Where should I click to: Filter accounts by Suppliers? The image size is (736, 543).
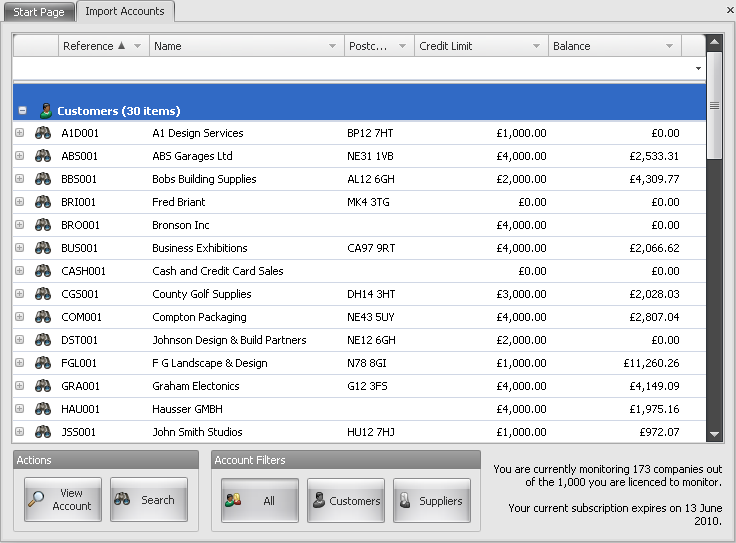(x=431, y=500)
